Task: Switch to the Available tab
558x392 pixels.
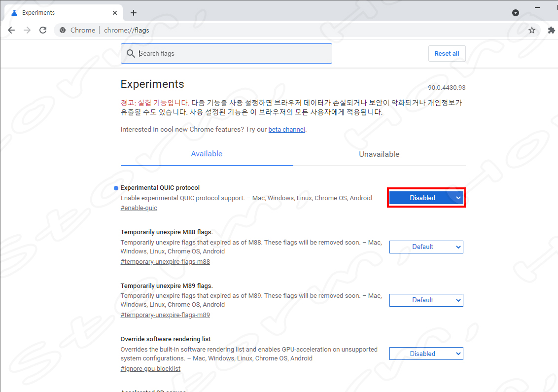Action: [x=207, y=154]
